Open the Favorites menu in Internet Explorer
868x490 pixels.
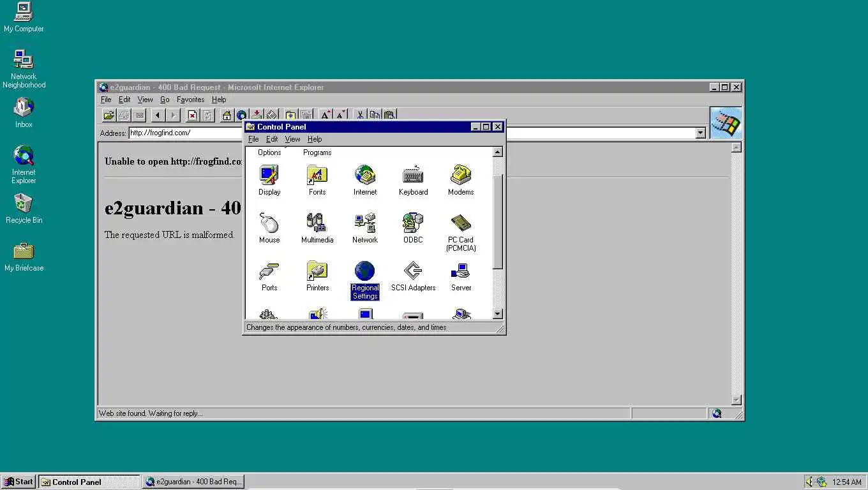tap(190, 100)
